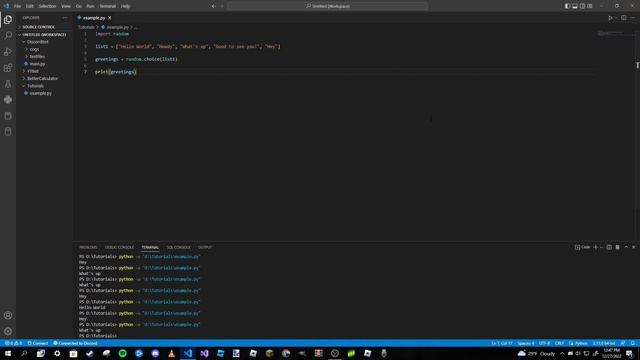Switch to the Output tab

tap(205, 247)
